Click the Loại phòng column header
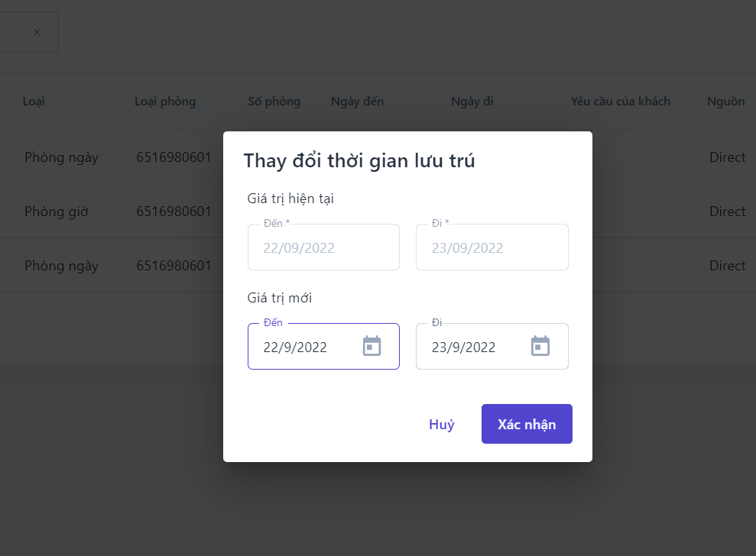Image resolution: width=756 pixels, height=556 pixels. tap(165, 102)
